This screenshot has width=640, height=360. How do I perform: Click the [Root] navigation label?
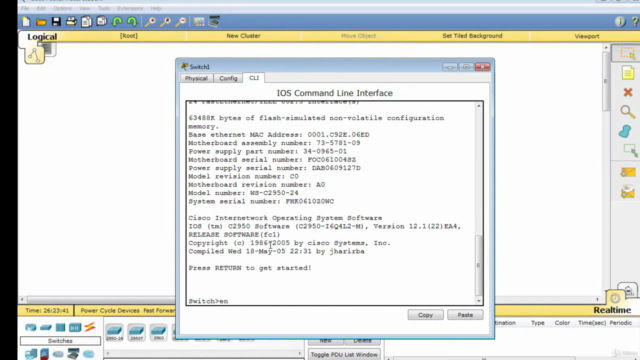[129, 36]
